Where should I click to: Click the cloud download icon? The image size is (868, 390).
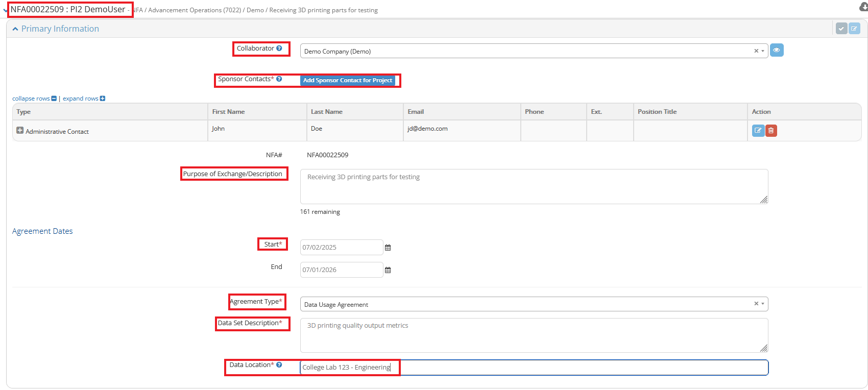pos(863,7)
